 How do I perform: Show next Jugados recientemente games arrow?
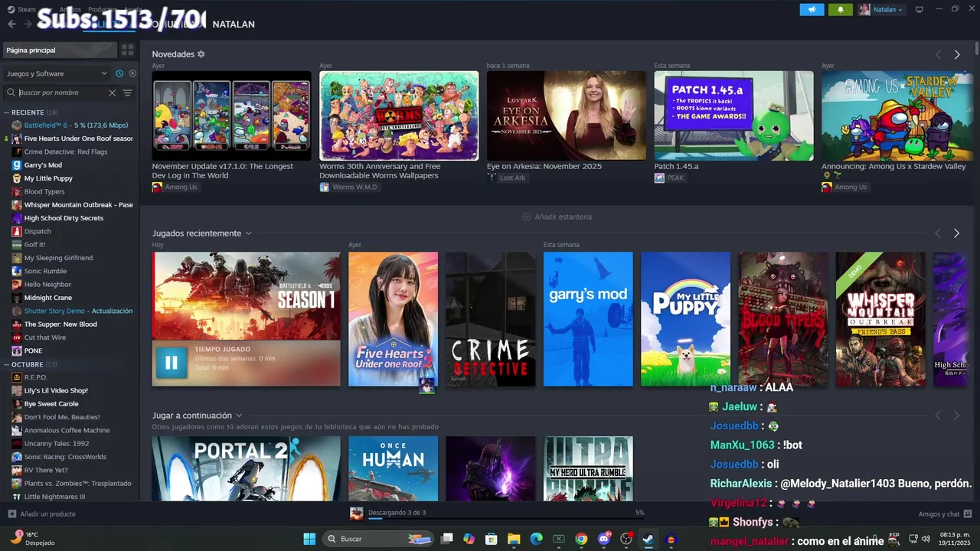click(x=956, y=233)
